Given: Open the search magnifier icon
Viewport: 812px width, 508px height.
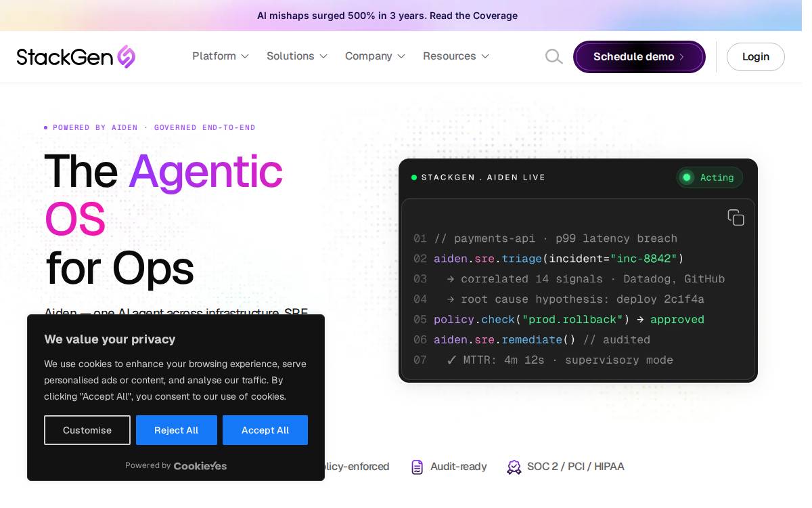Looking at the screenshot, I should (554, 57).
